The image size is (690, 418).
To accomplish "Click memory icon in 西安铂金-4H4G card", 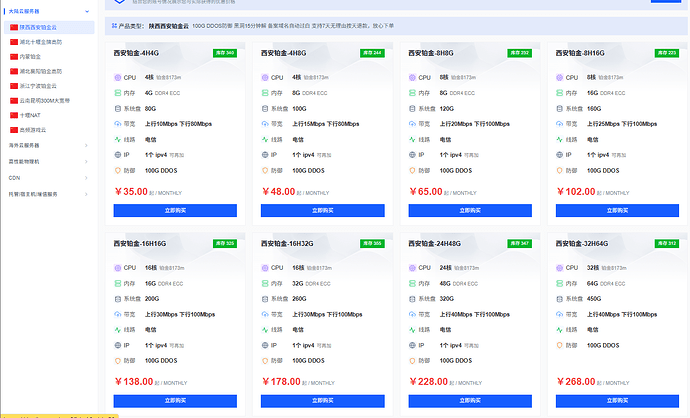I will (x=117, y=93).
